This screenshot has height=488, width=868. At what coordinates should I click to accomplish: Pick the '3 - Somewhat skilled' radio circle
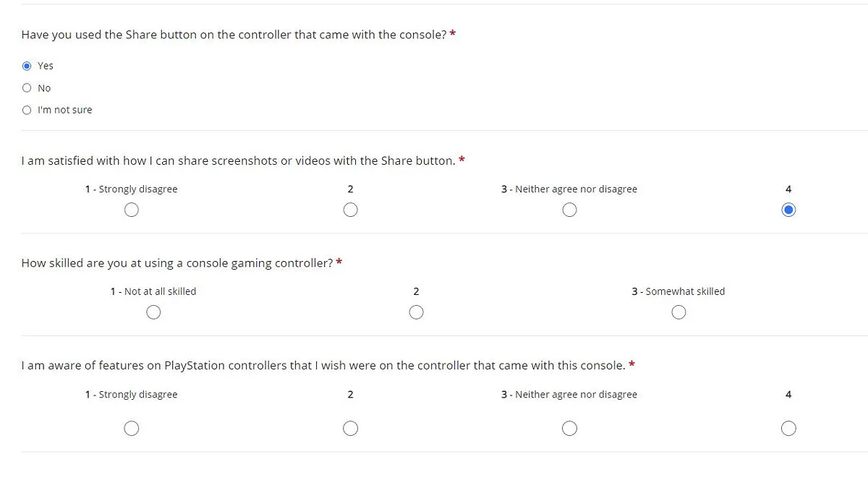coord(678,312)
